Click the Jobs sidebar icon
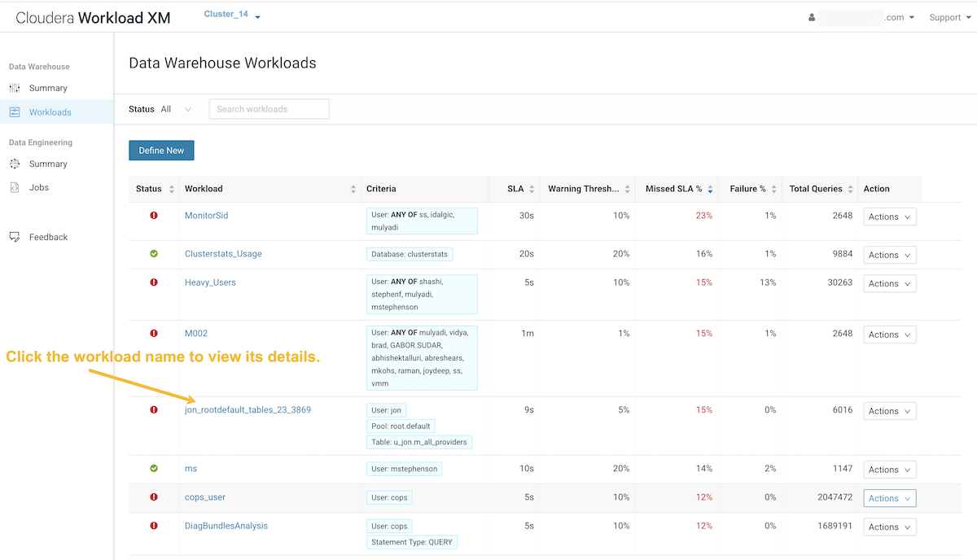Image resolution: width=977 pixels, height=560 pixels. coord(15,187)
